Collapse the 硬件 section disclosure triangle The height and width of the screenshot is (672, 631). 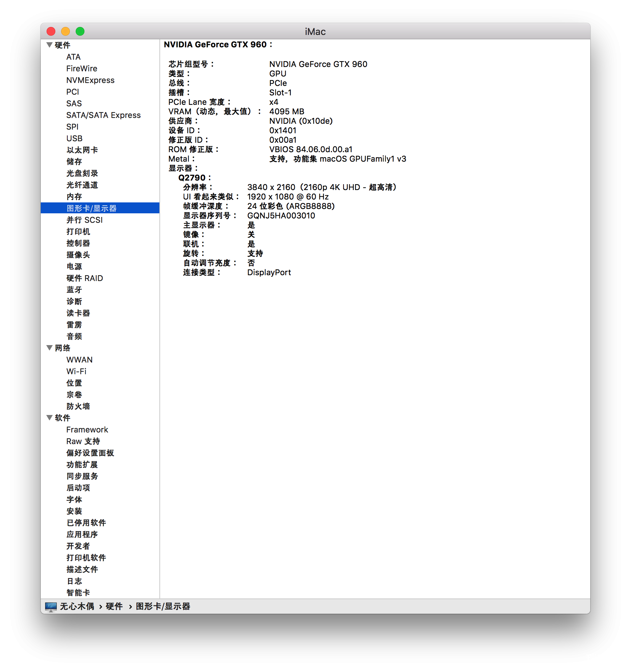(49, 45)
